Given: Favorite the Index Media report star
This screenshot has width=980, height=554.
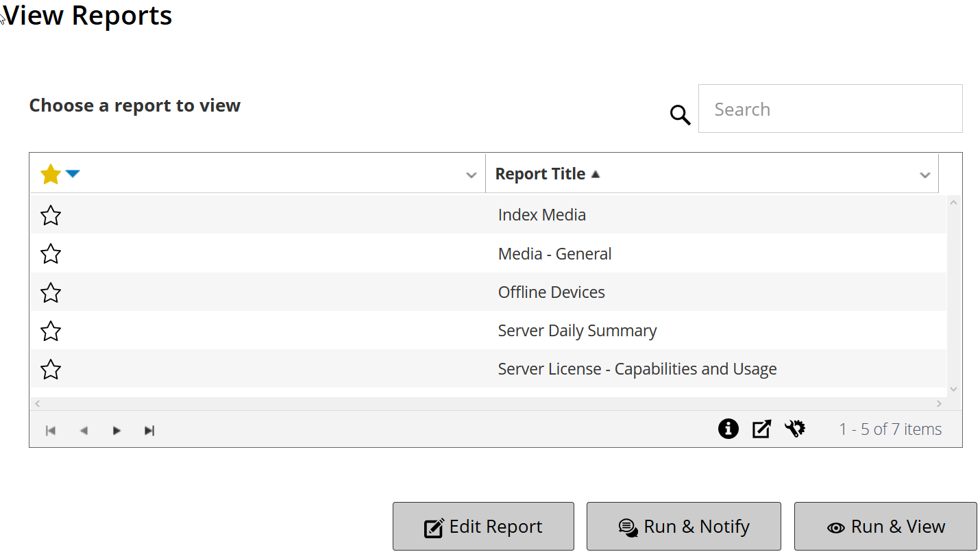Looking at the screenshot, I should click(x=51, y=216).
